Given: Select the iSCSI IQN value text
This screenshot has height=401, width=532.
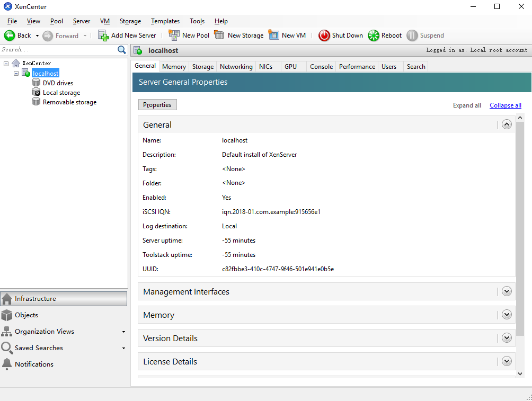Looking at the screenshot, I should coord(271,212).
